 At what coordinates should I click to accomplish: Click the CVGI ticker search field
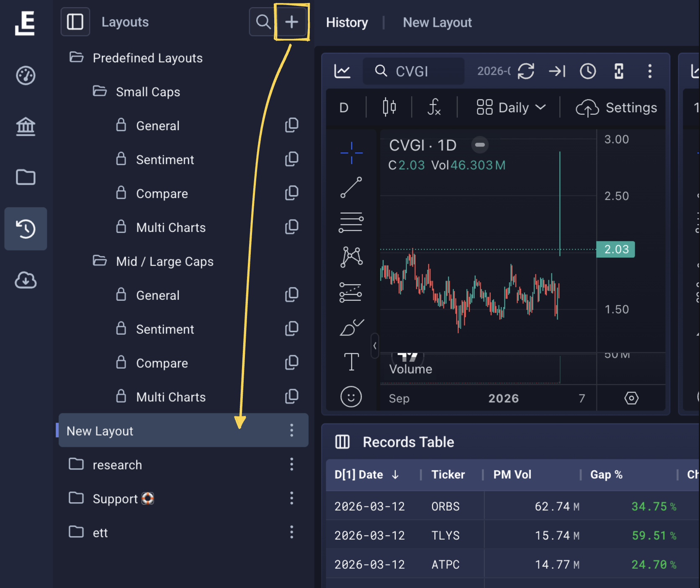pos(412,71)
